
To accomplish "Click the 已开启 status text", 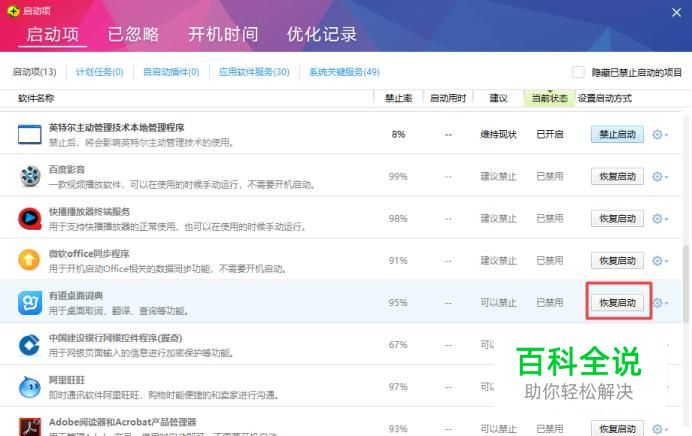I will [x=549, y=134].
